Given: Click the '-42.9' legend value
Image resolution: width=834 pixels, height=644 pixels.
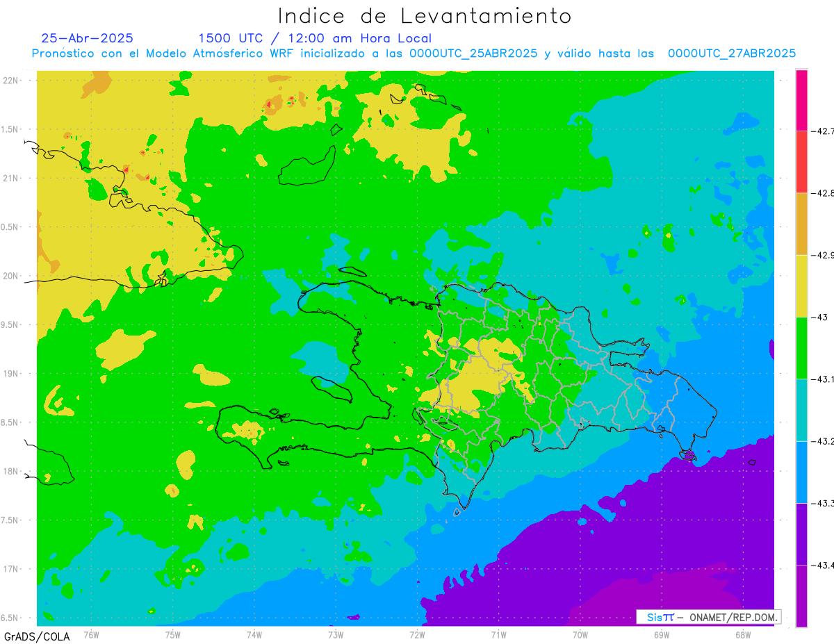Looking at the screenshot, I should tap(822, 255).
